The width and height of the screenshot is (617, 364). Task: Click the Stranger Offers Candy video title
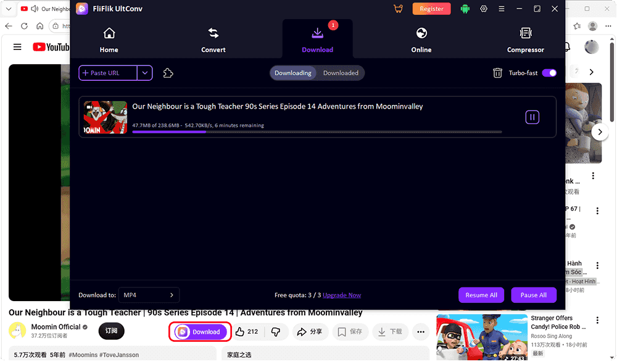[558, 322]
